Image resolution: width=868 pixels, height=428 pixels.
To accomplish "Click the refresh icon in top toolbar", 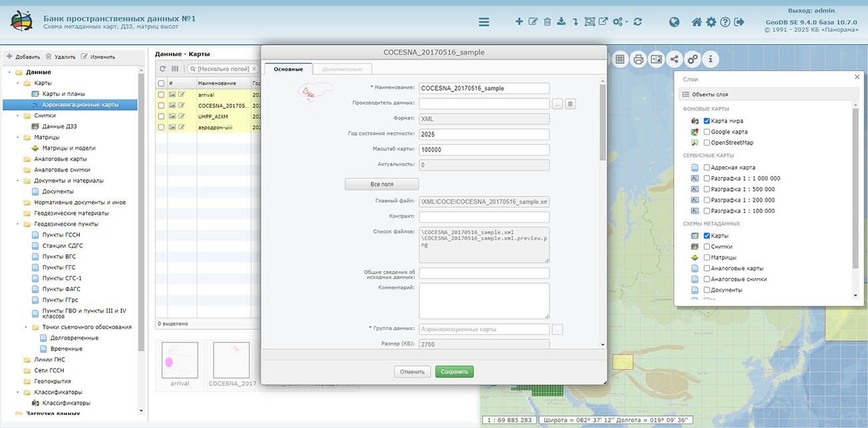I will 638,22.
